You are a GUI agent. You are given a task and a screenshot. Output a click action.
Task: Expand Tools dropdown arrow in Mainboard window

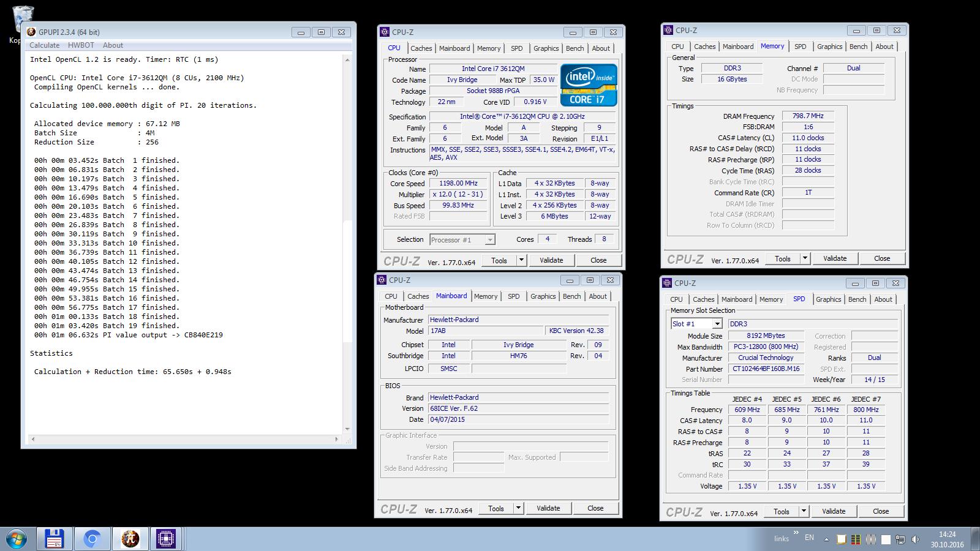coord(518,508)
